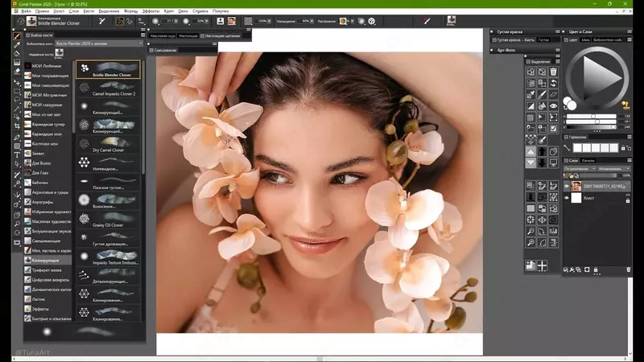
Task: Select the Crop tool in the toolbox
Action: (x=17, y=125)
